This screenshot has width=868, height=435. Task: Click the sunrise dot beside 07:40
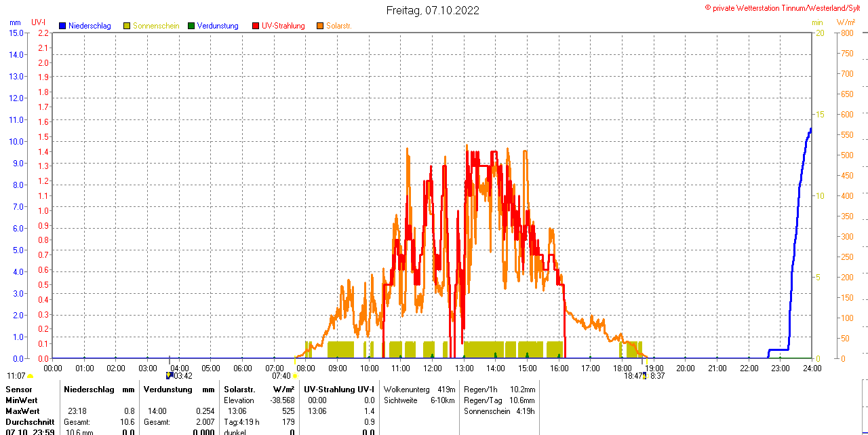pyautogui.click(x=295, y=376)
